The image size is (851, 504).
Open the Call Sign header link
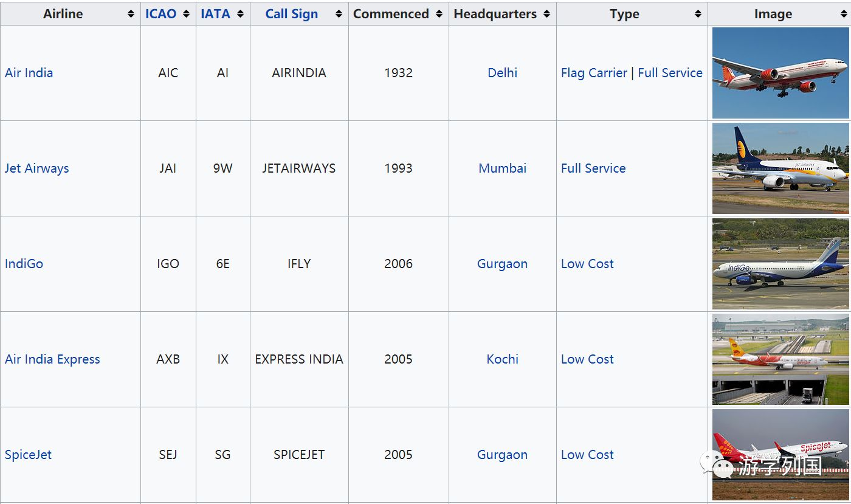pyautogui.click(x=291, y=14)
